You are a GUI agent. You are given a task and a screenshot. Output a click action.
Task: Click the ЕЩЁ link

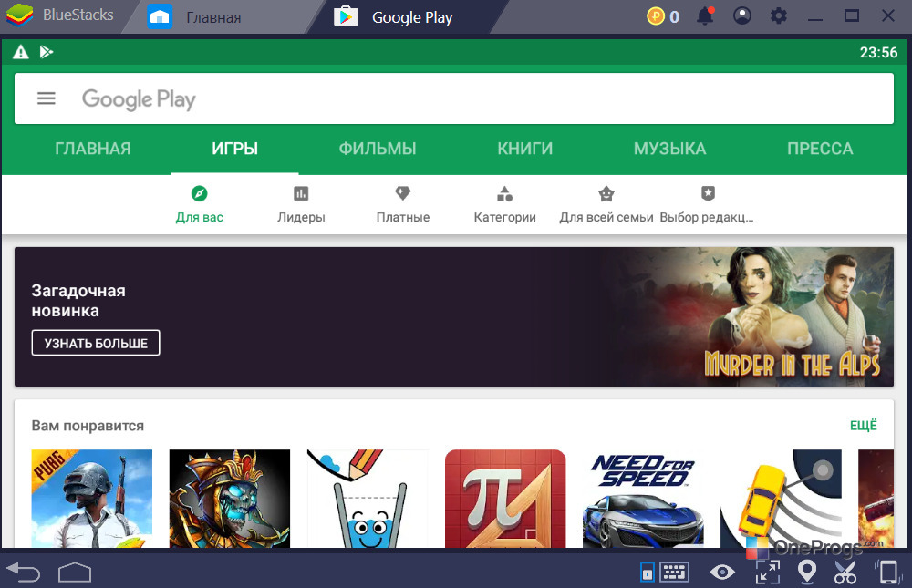click(x=863, y=426)
